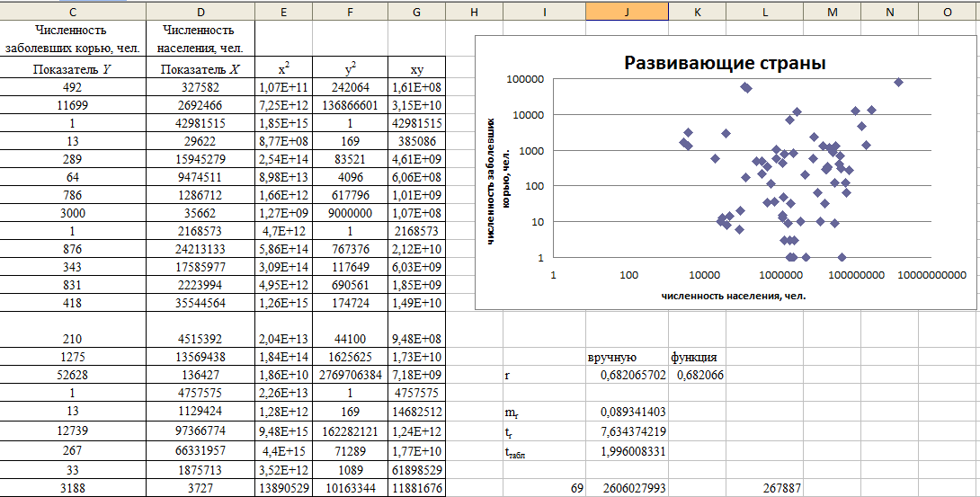Click chart title 'Развивающие страны'
Viewport: 980px width, 497px height.
coord(725,64)
